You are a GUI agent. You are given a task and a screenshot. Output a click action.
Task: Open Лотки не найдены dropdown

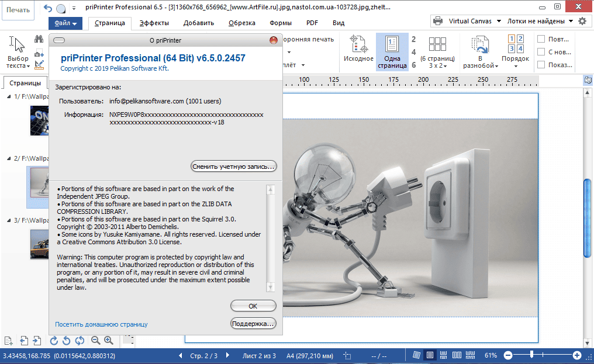(x=571, y=21)
